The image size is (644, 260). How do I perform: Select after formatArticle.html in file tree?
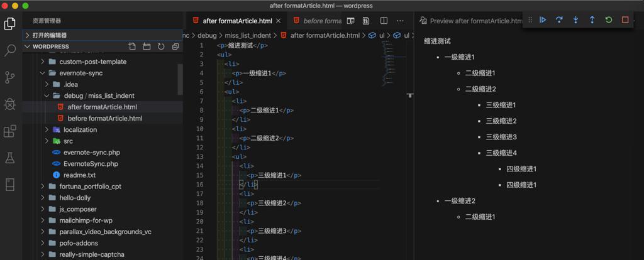coord(103,107)
